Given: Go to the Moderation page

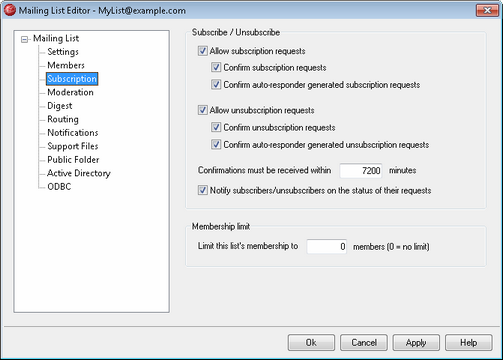Looking at the screenshot, I should coord(70,92).
